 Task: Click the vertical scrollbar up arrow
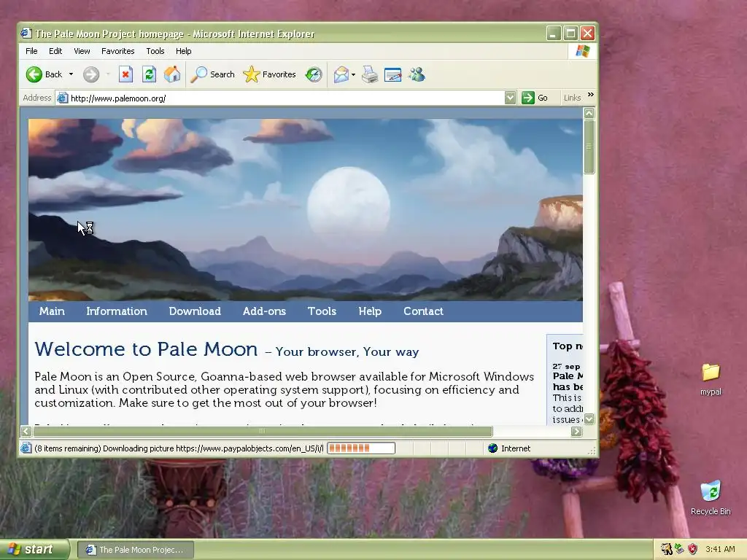[589, 113]
